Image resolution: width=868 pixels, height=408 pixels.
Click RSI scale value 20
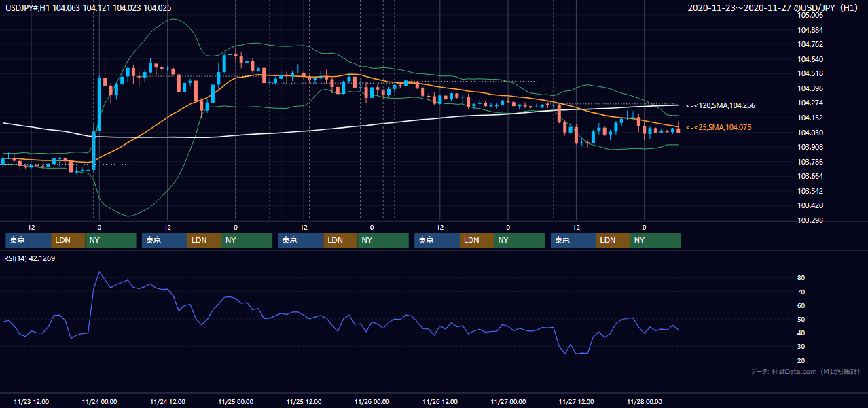pos(801,360)
